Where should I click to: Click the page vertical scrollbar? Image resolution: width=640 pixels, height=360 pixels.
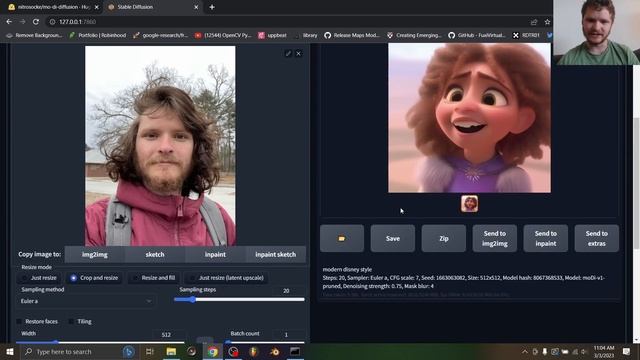(x=636, y=184)
